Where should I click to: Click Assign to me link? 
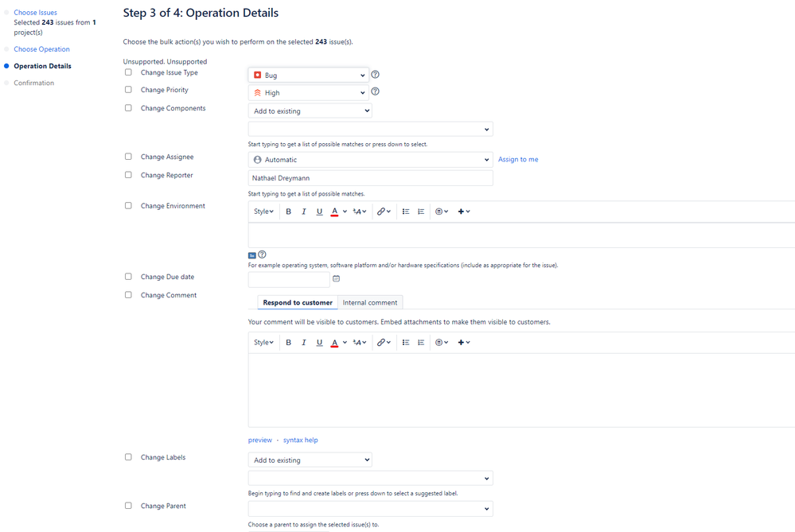(x=518, y=159)
